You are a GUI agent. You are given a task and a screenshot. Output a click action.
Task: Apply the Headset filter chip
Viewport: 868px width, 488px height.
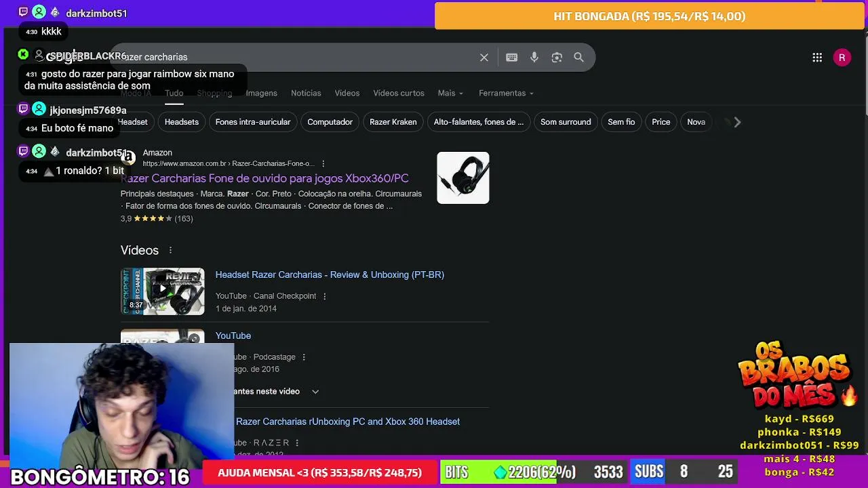click(x=132, y=122)
